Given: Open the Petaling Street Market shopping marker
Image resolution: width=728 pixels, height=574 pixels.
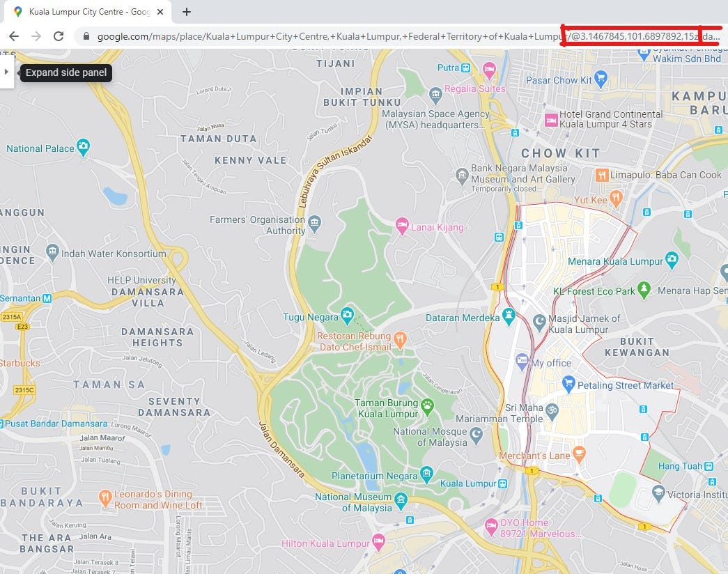Looking at the screenshot, I should pyautogui.click(x=568, y=384).
